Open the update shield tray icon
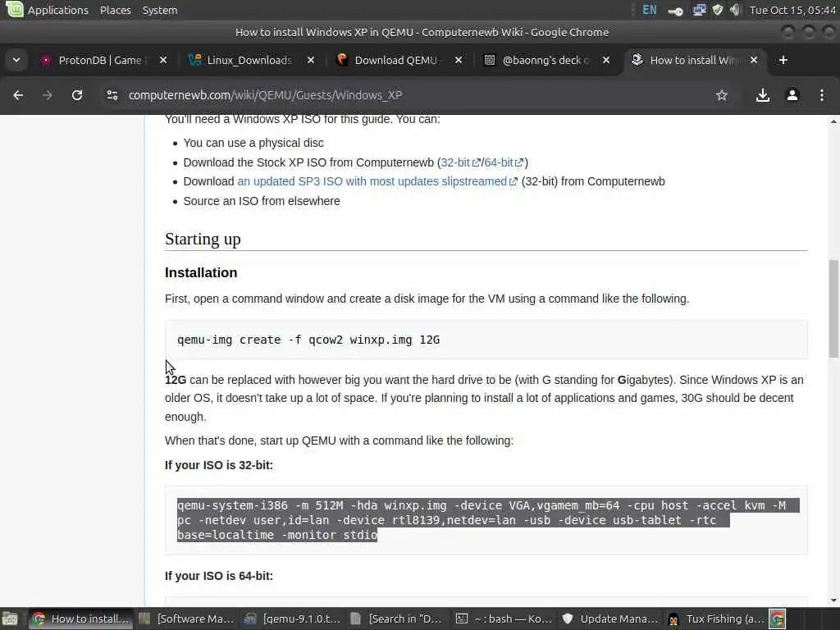840x630 pixels. [717, 10]
